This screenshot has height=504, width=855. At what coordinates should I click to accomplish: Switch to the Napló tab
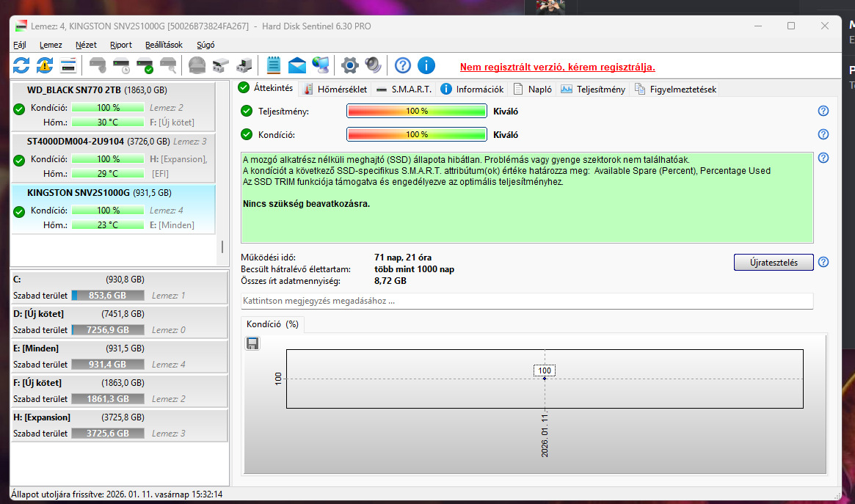pos(533,90)
